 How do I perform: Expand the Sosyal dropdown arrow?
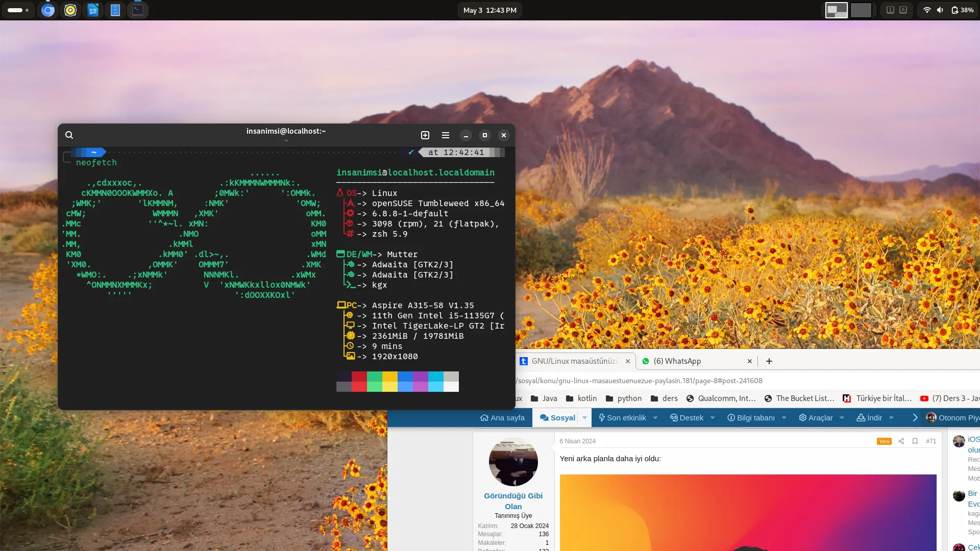[x=585, y=418]
